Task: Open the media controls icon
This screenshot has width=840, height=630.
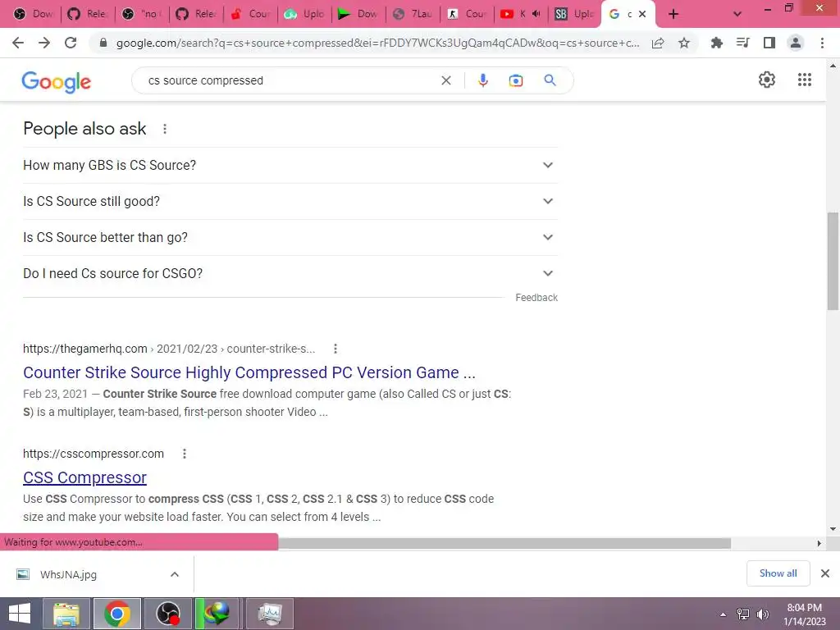Action: click(742, 43)
